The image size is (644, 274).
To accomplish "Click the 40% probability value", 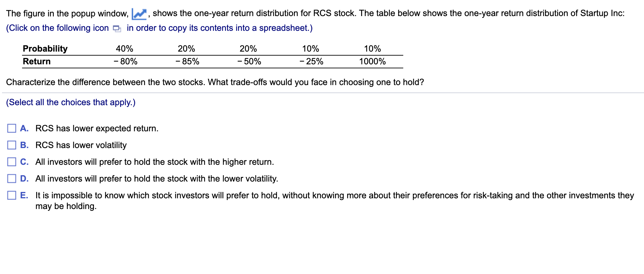I will tap(124, 49).
